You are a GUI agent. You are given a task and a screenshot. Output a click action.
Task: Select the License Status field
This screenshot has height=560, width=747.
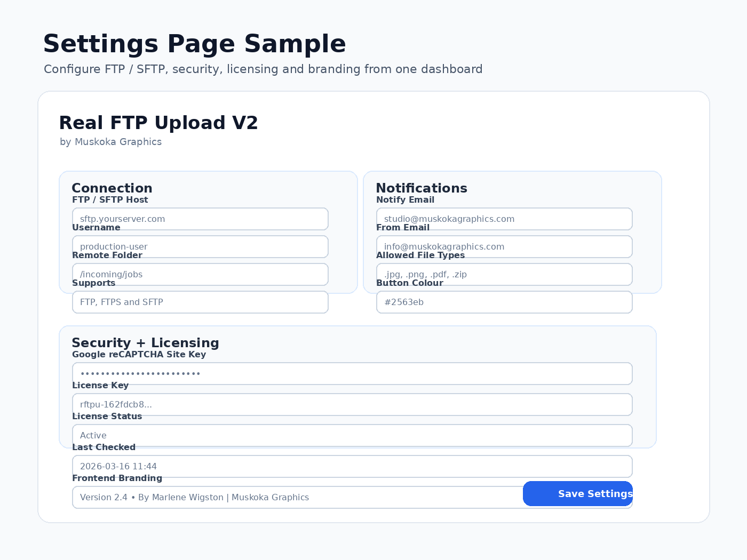point(352,436)
